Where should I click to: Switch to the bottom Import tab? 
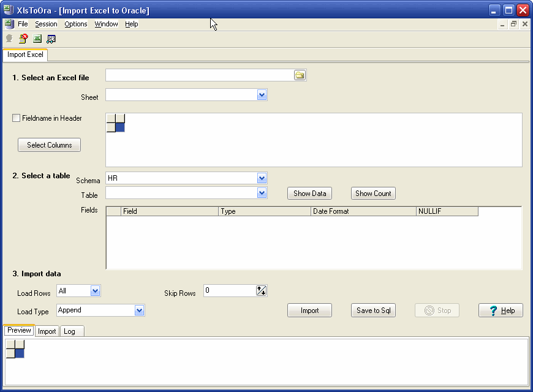pyautogui.click(x=47, y=331)
